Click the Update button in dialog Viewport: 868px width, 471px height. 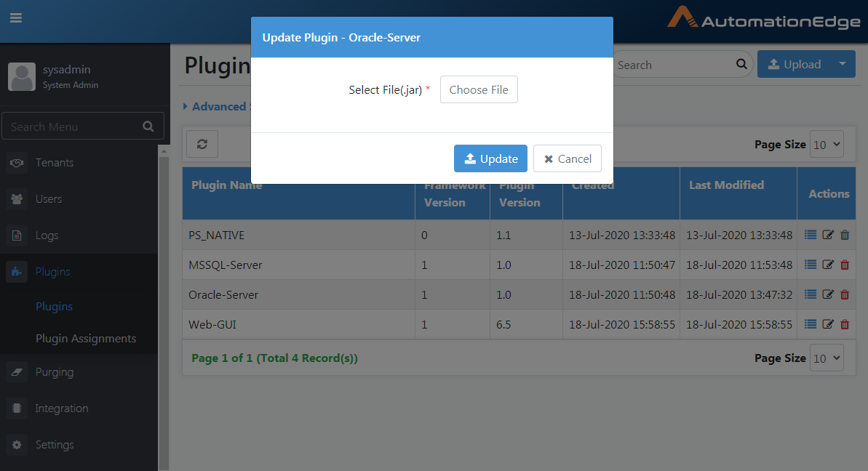click(x=490, y=158)
